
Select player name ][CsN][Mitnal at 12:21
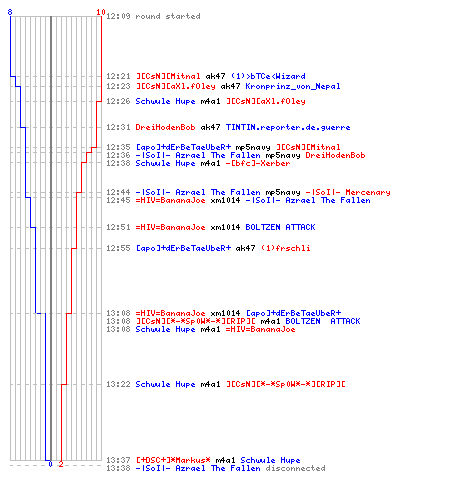pyautogui.click(x=168, y=76)
